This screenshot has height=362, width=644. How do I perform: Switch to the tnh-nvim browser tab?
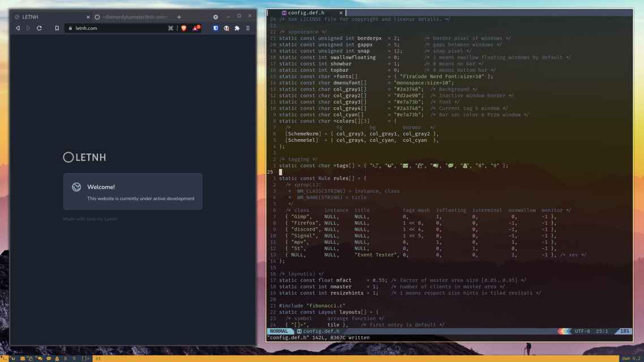click(x=134, y=16)
